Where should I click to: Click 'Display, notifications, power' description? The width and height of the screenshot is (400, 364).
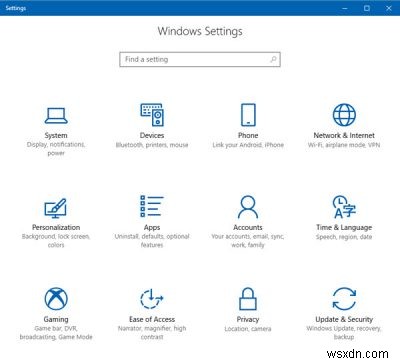[x=56, y=149]
